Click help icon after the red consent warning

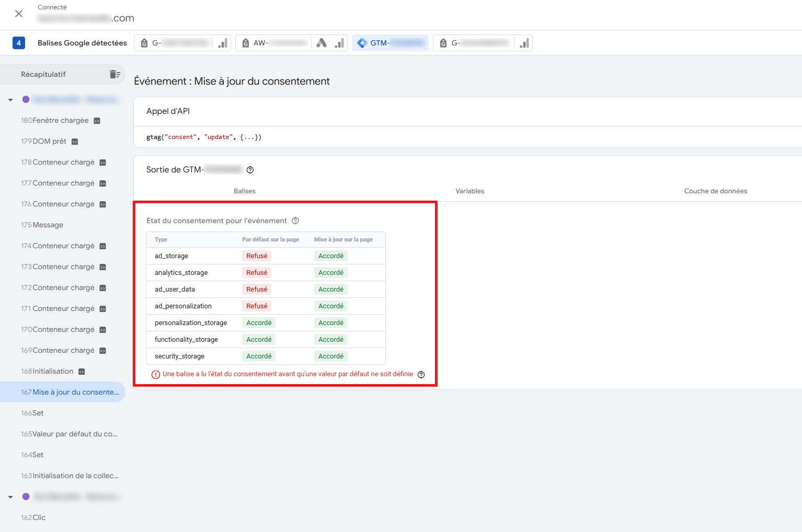(x=421, y=375)
